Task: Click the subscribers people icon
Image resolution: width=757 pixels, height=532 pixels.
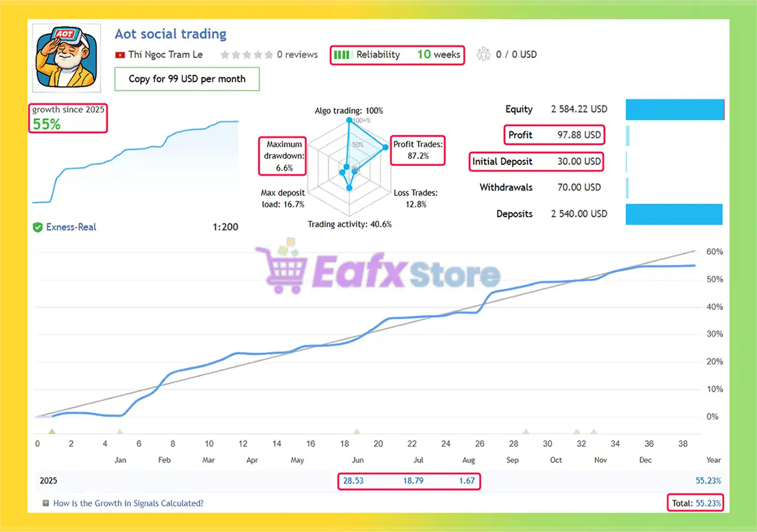Action: [484, 54]
